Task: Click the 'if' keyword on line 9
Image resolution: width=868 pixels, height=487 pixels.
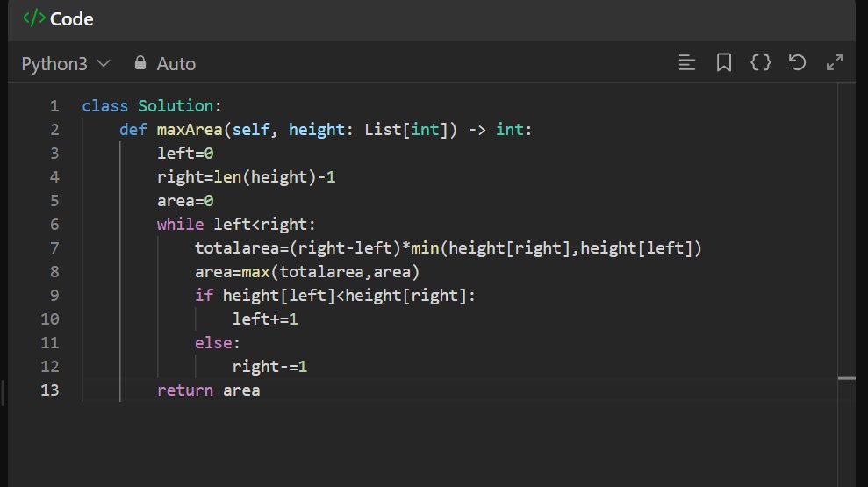Action: [x=204, y=295]
